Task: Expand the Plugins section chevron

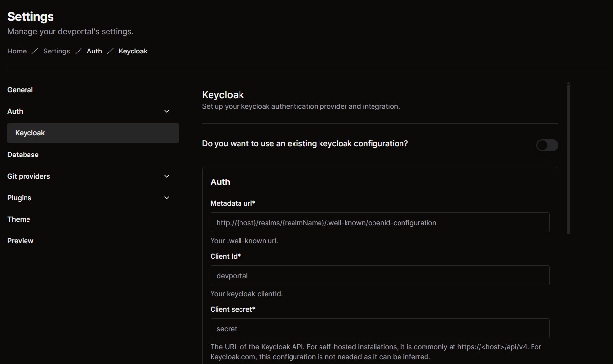Action: coord(167,198)
